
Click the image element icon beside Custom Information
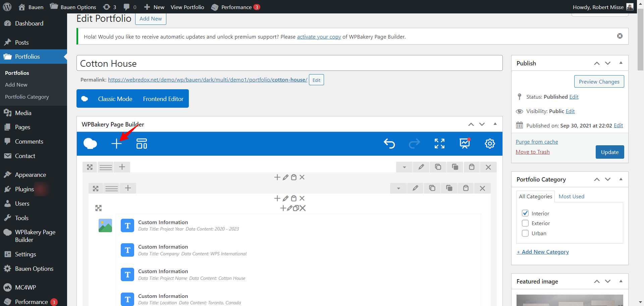point(105,225)
